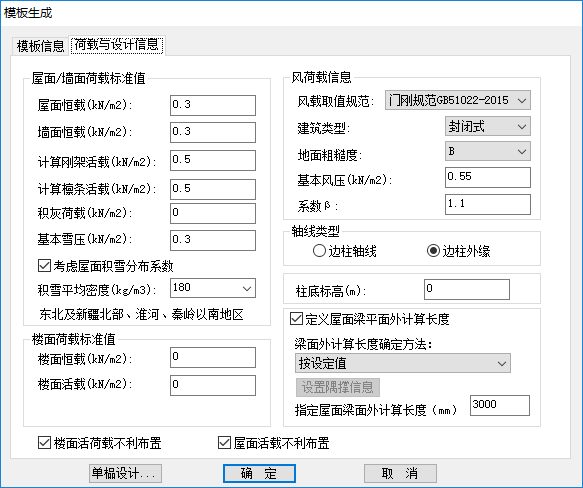
Task: Open the 风载取值规范 dropdown
Action: coord(458,100)
